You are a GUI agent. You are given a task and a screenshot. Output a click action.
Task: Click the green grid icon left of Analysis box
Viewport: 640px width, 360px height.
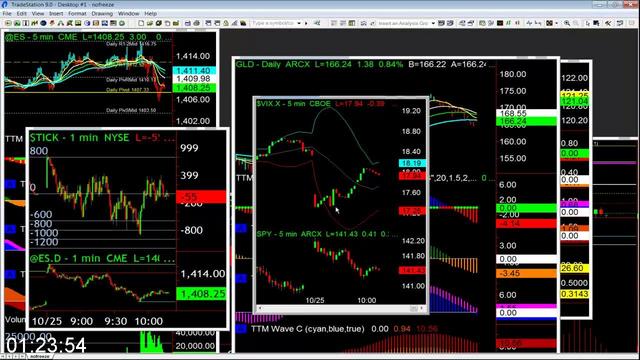coord(352,23)
